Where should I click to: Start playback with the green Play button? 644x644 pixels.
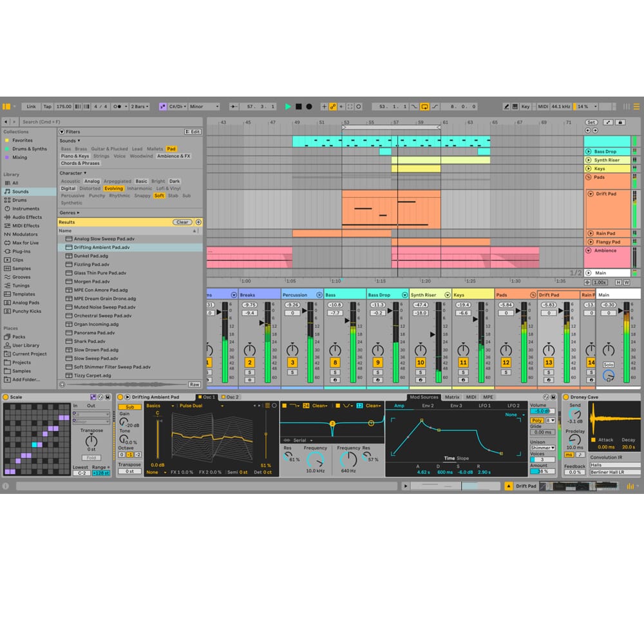[x=288, y=106]
